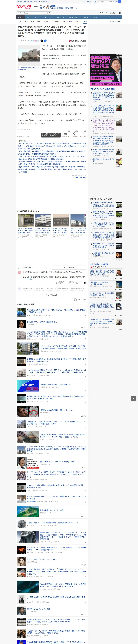Toggle the コメント非表示 checkbox
The height and width of the screenshot is (644, 138).
pyautogui.click(x=75, y=299)
